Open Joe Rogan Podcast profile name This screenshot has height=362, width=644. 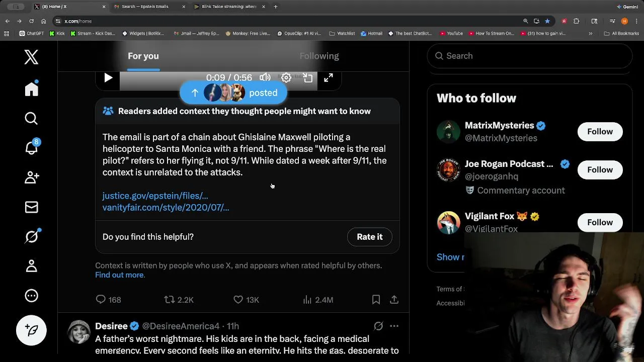coord(509,164)
